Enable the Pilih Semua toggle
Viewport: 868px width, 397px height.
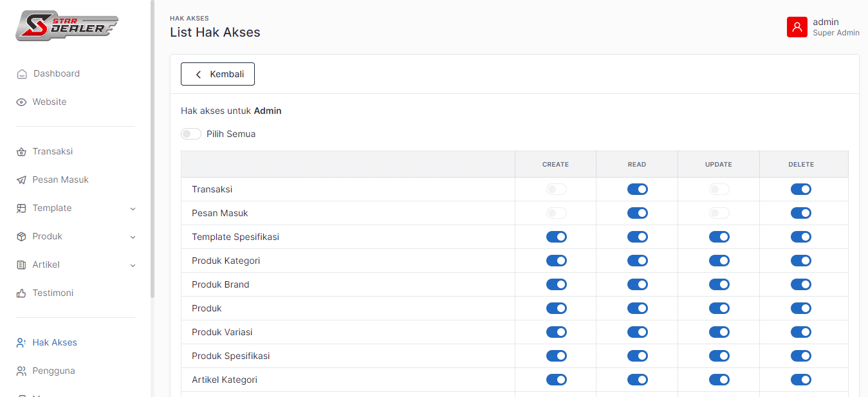pos(191,134)
